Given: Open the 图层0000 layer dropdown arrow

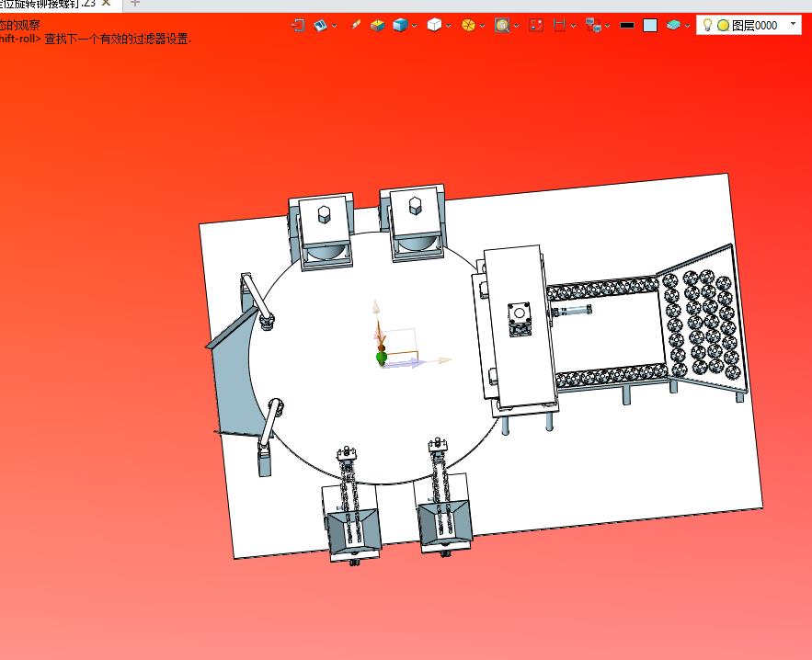Looking at the screenshot, I should [793, 24].
